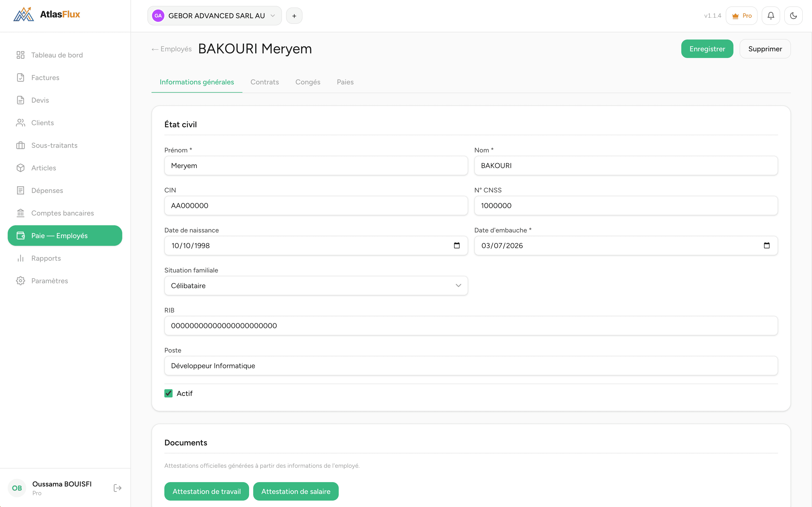Screen dimensions: 812x507
Task: Click into the RIB input field
Action: (471, 326)
